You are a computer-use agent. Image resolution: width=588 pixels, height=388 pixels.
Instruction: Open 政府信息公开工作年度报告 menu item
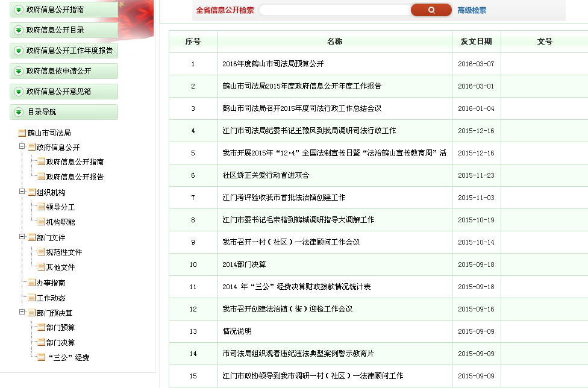pyautogui.click(x=69, y=51)
